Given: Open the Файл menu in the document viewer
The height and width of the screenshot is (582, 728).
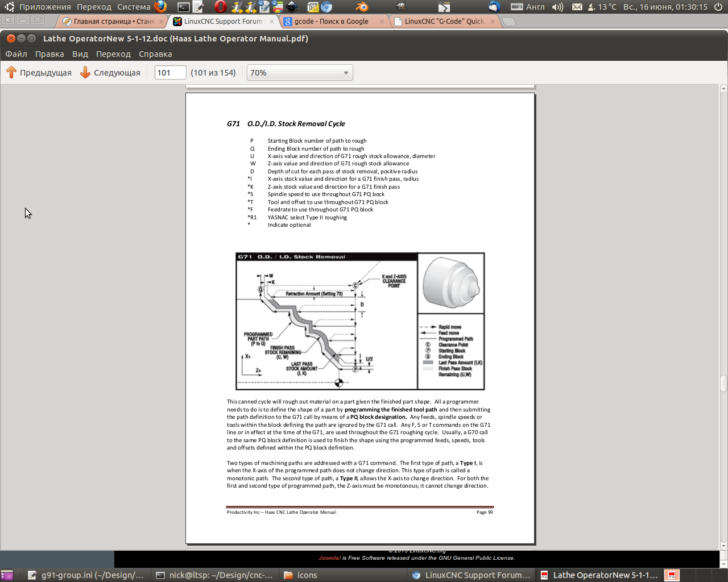Looking at the screenshot, I should pyautogui.click(x=16, y=54).
